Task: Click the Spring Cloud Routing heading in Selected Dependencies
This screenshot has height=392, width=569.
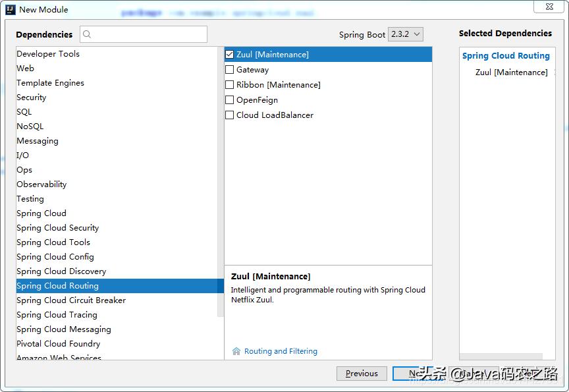Action: 506,55
